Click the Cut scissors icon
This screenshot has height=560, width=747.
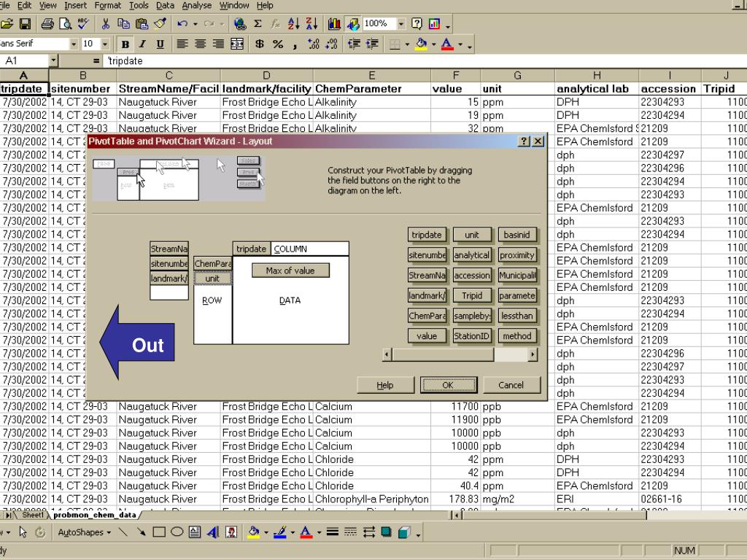tap(106, 24)
